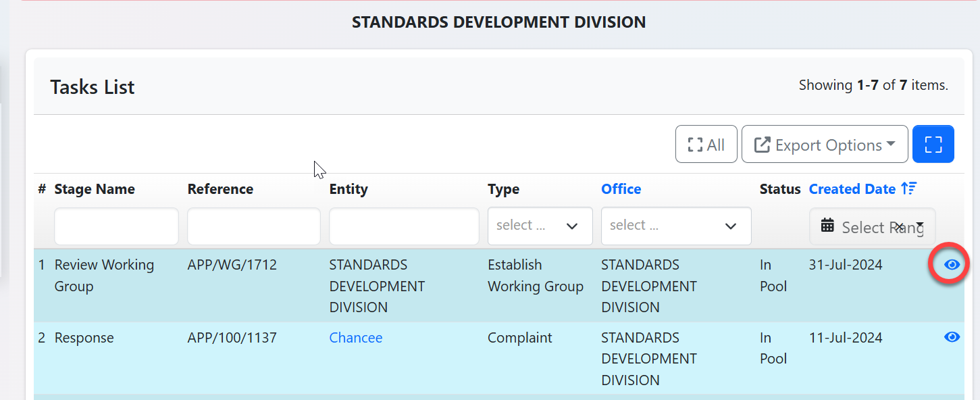Sort by the Office column header
The height and width of the screenshot is (400, 980).
(x=621, y=189)
